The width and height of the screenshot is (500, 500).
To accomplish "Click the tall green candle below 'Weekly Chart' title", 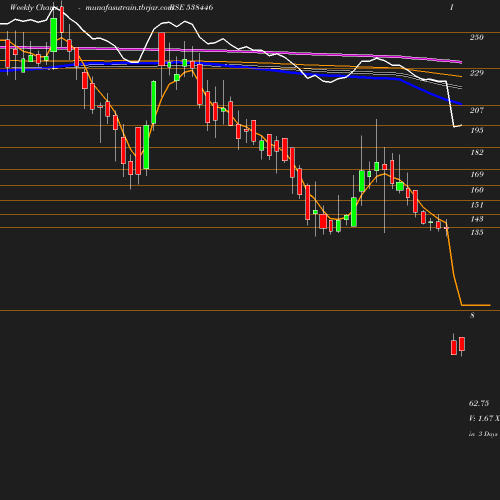I will pos(54,35).
